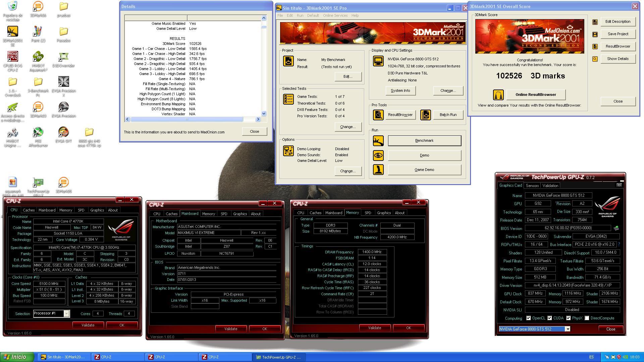This screenshot has width=644, height=362.
Task: Click the Benchmark button
Action: (424, 141)
